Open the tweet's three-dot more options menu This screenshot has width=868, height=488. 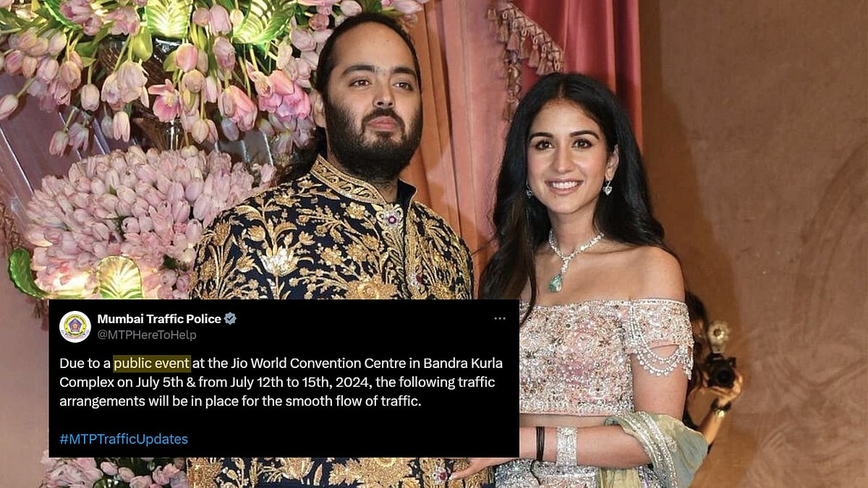click(500, 319)
